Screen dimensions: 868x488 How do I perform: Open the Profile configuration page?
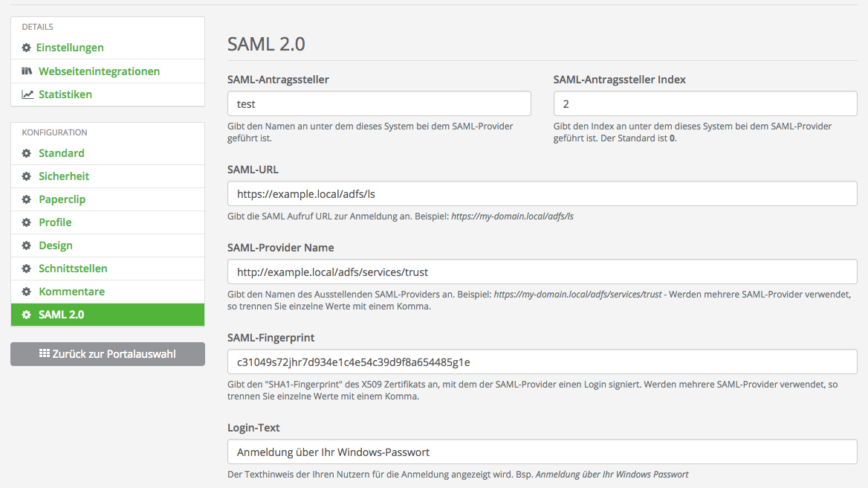coord(55,222)
